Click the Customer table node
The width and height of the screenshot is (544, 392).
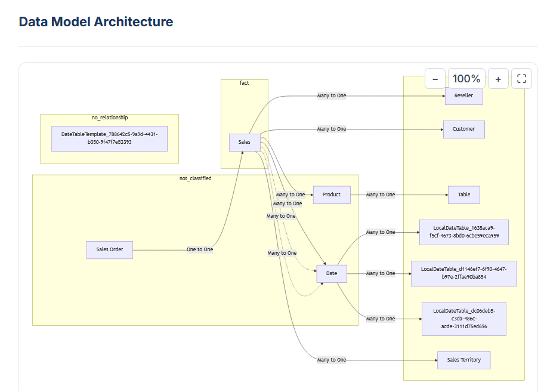click(463, 129)
